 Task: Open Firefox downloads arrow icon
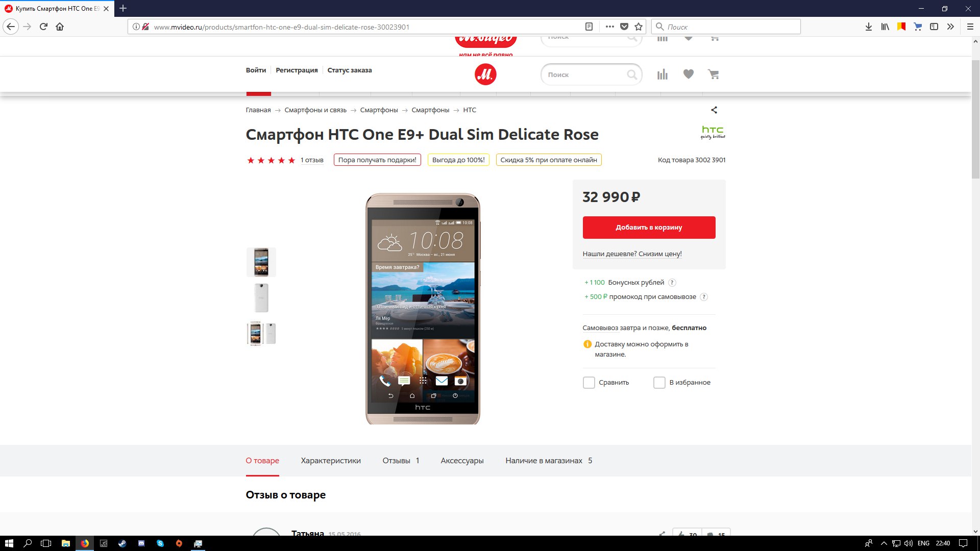pyautogui.click(x=869, y=27)
